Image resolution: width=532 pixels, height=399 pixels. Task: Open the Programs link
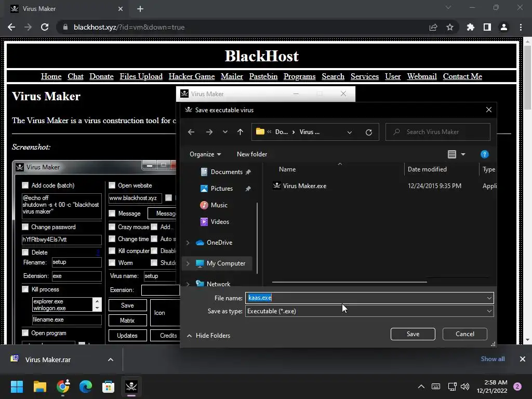tap(300, 76)
